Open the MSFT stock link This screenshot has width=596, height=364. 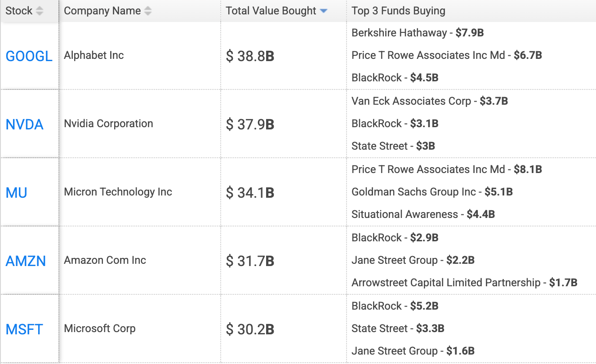(24, 329)
